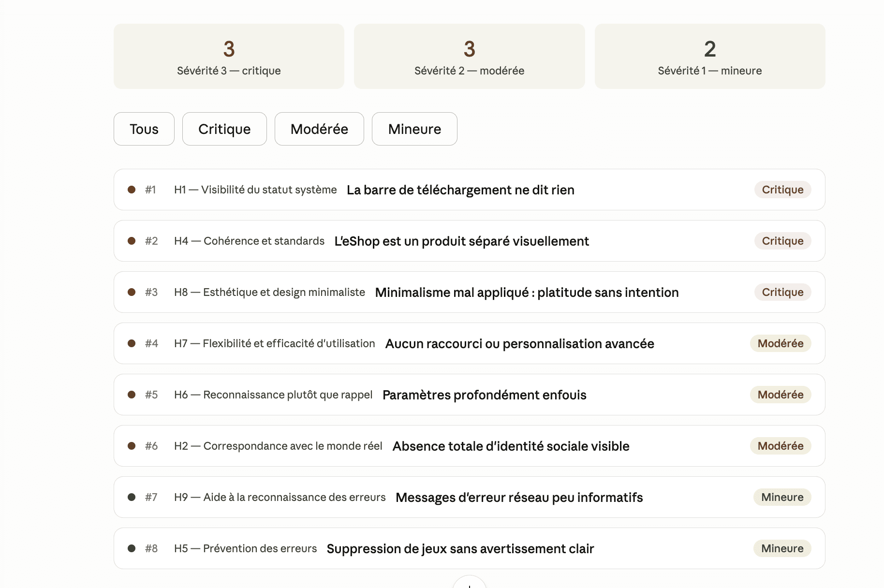Click "H6 — Reconnaissance plutôt que rappel" label
This screenshot has width=884, height=588.
click(273, 395)
